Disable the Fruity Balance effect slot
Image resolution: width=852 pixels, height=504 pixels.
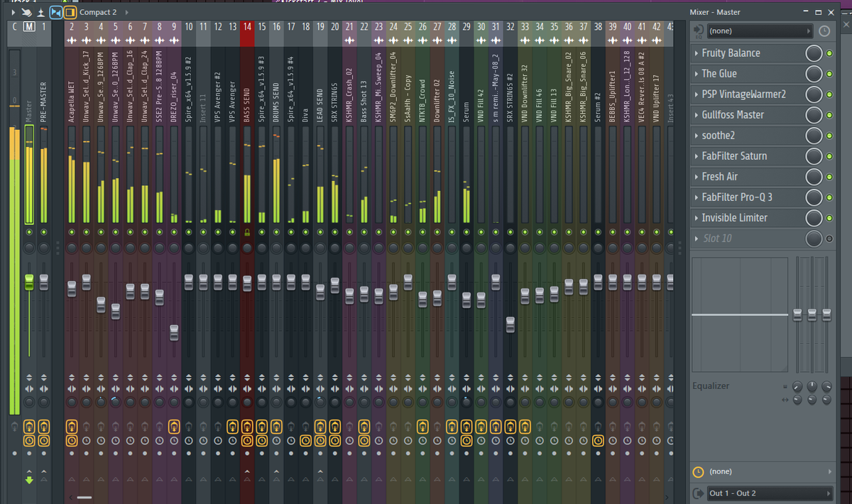tap(829, 53)
